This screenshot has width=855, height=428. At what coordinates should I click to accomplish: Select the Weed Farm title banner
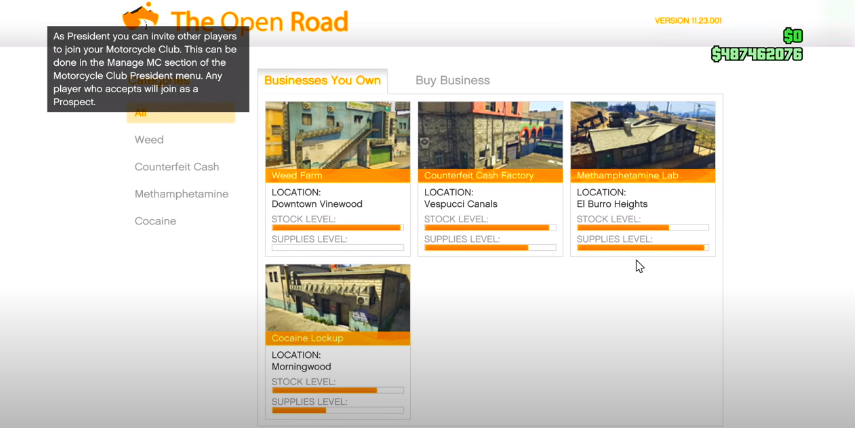(338, 176)
